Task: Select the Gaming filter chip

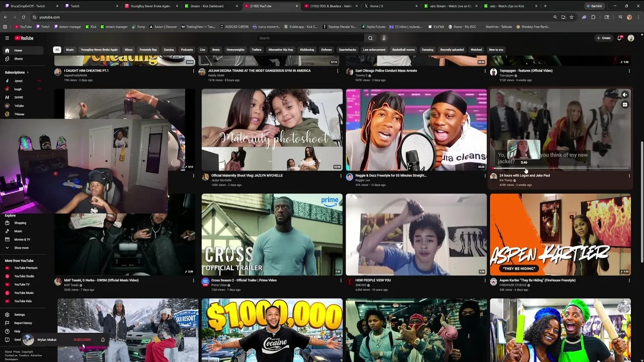Action: point(169,50)
